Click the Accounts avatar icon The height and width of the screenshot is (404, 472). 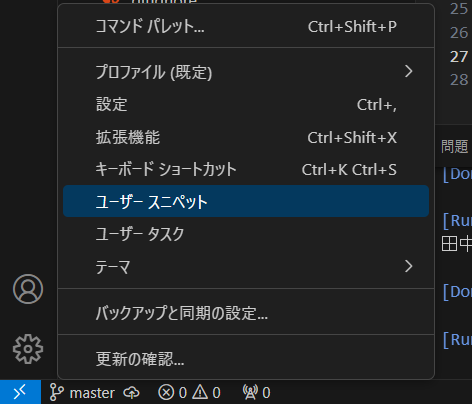[28, 289]
